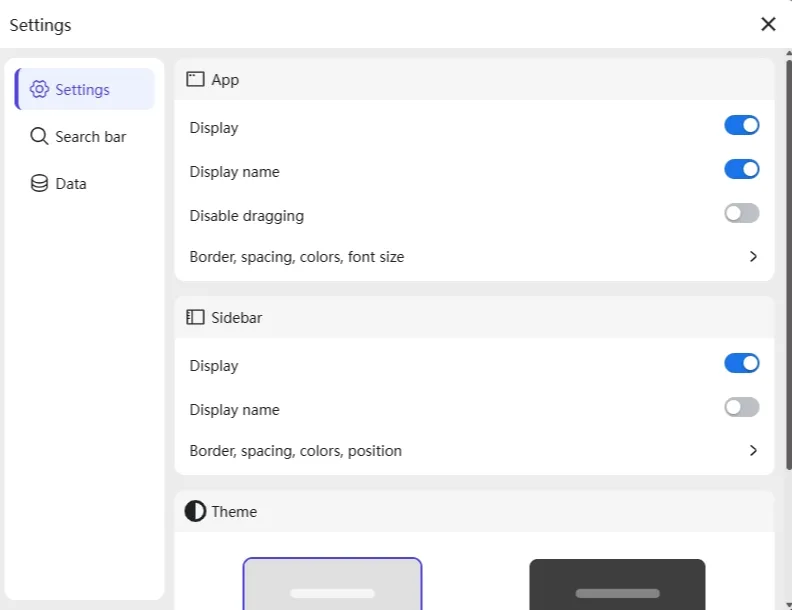Enable Sidebar Display name toggle
Image resolution: width=792 pixels, height=610 pixels.
(741, 407)
